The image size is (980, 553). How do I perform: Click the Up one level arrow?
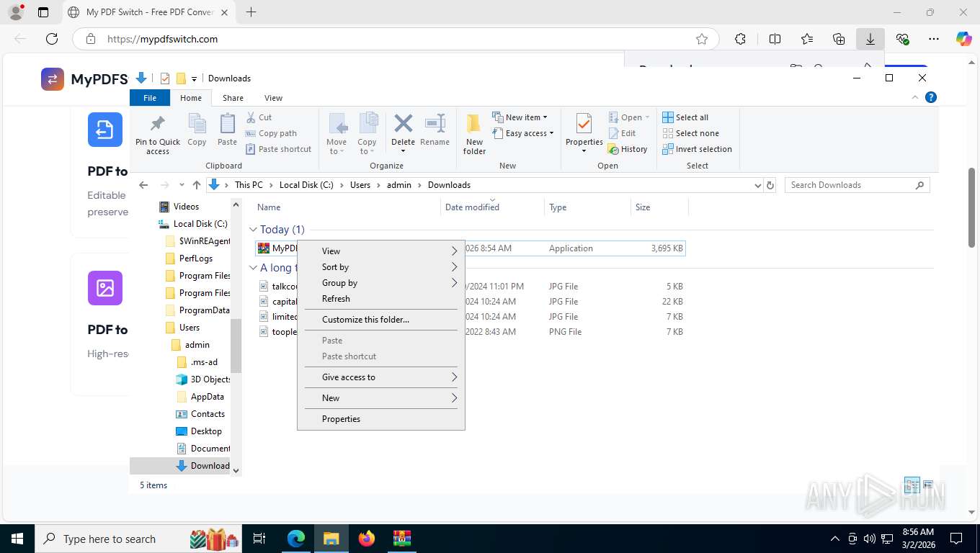coord(197,185)
